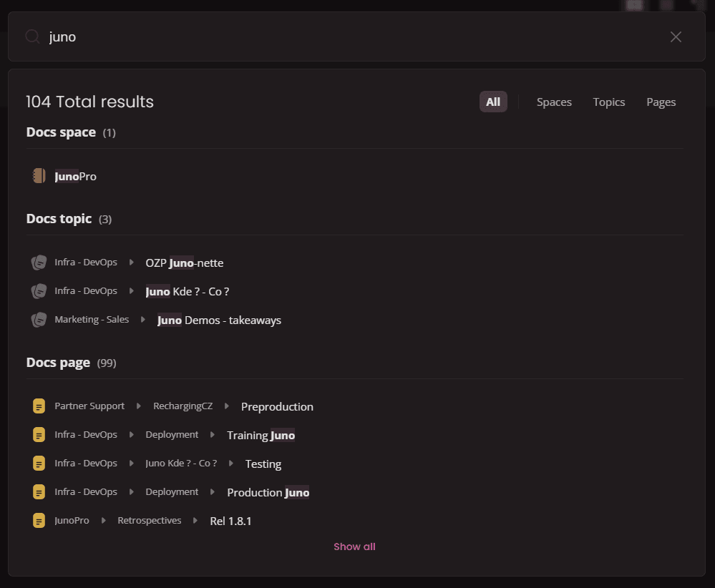
Task: Click the page icon of the Production Juno row
Action: click(39, 492)
